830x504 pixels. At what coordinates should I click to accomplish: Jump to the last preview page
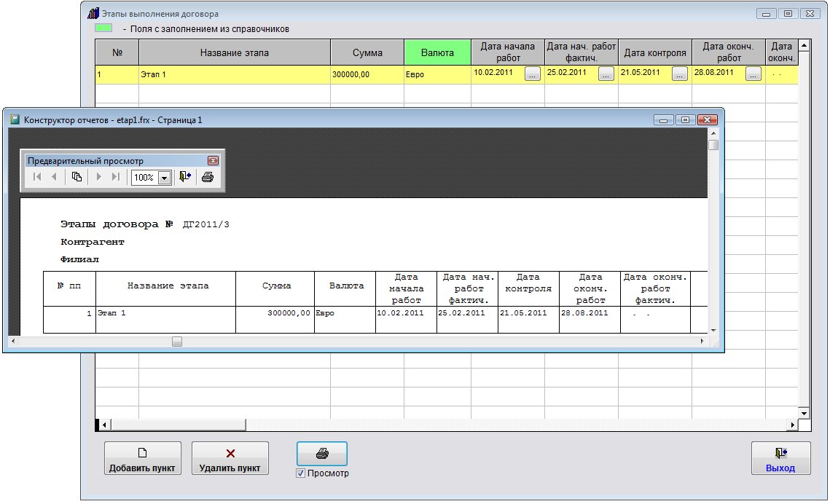(116, 177)
